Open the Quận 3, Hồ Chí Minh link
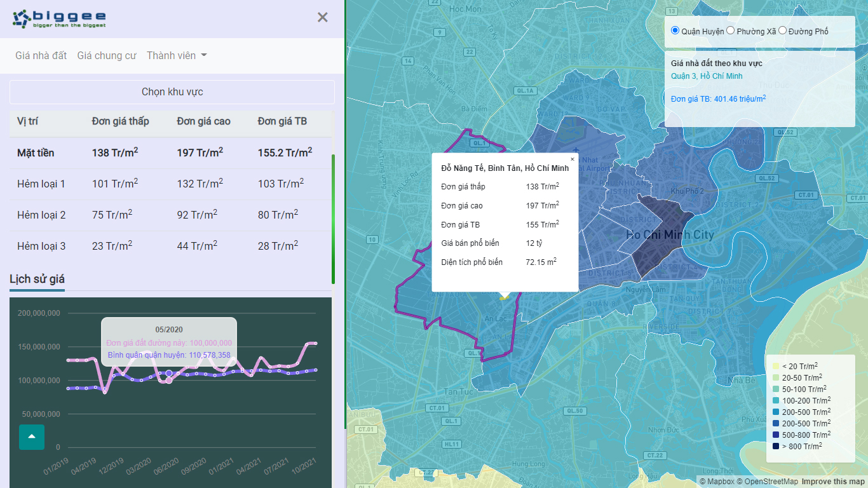 coord(707,76)
